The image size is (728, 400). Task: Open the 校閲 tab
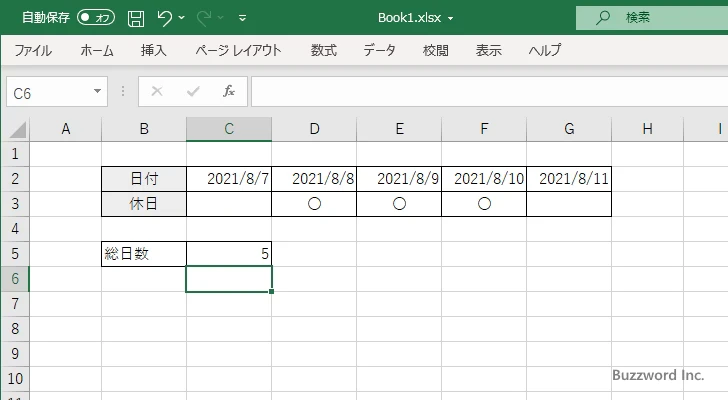[436, 50]
